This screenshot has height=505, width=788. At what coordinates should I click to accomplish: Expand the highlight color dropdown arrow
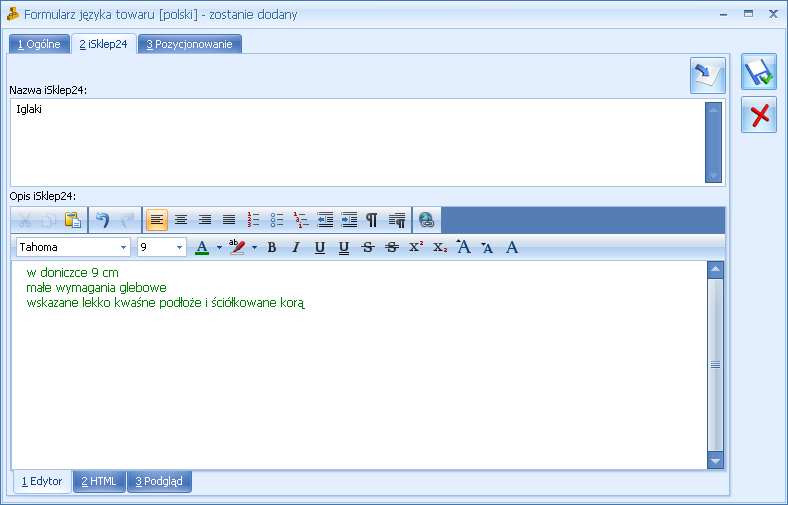pos(254,247)
